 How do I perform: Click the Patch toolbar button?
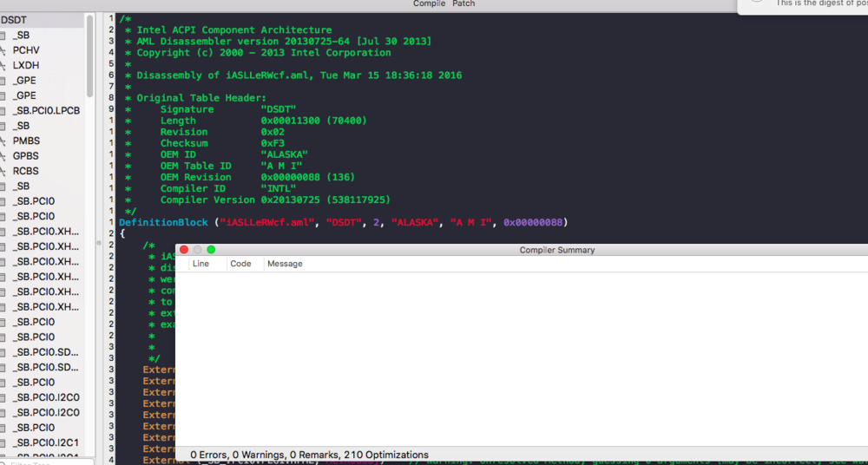pos(464,3)
